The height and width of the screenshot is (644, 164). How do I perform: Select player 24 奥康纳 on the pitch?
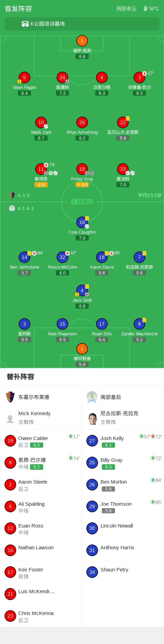[62, 77]
